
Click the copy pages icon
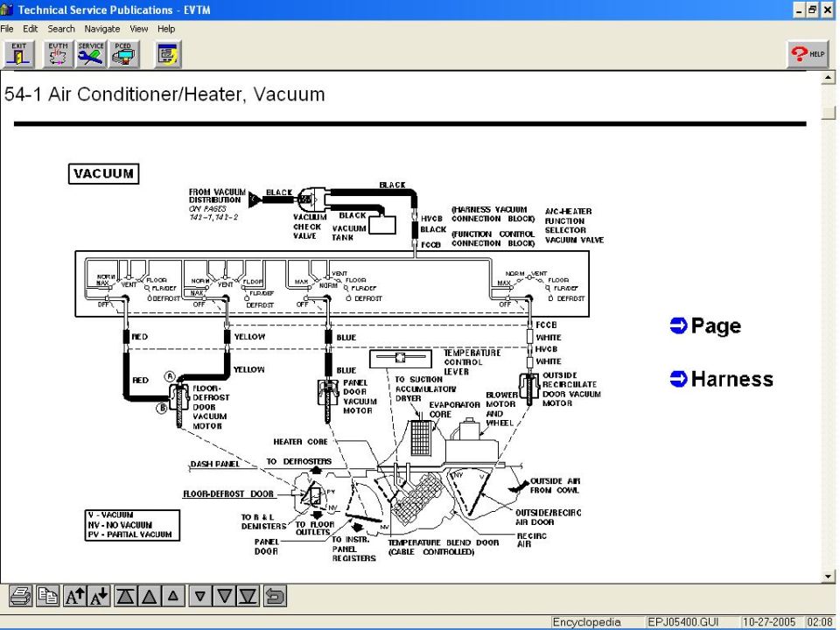(47, 596)
